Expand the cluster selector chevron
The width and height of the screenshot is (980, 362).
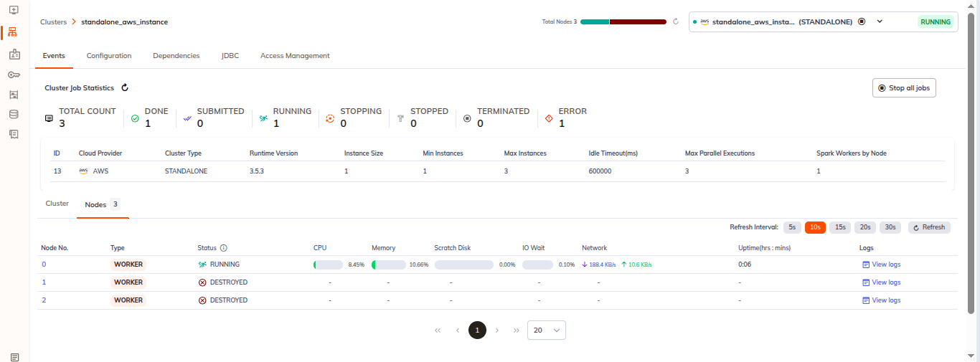pos(880,22)
